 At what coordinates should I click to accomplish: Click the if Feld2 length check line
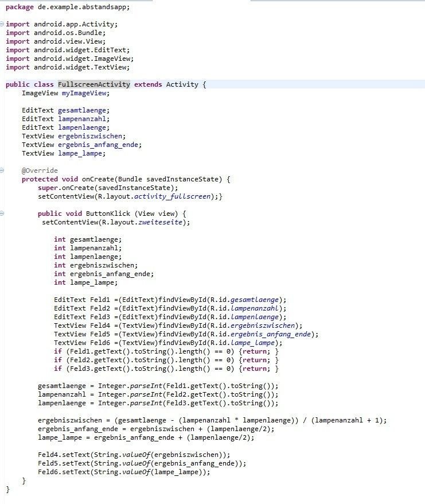(x=166, y=360)
